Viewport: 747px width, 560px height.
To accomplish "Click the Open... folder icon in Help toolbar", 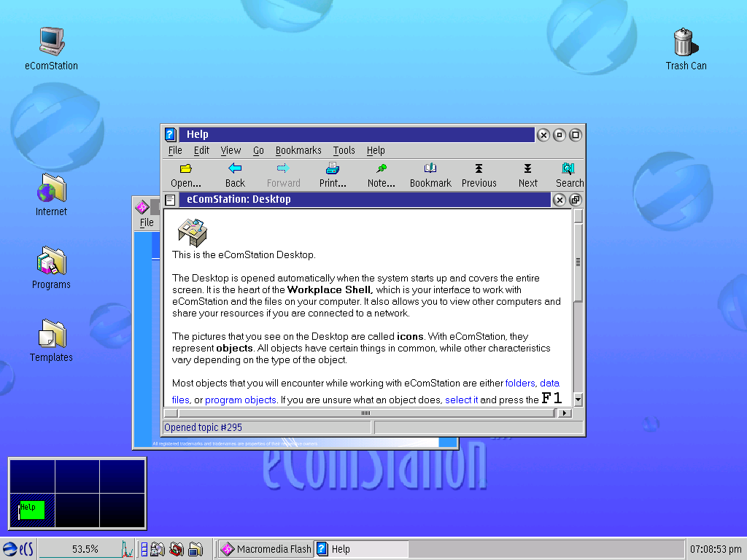I will [x=186, y=168].
